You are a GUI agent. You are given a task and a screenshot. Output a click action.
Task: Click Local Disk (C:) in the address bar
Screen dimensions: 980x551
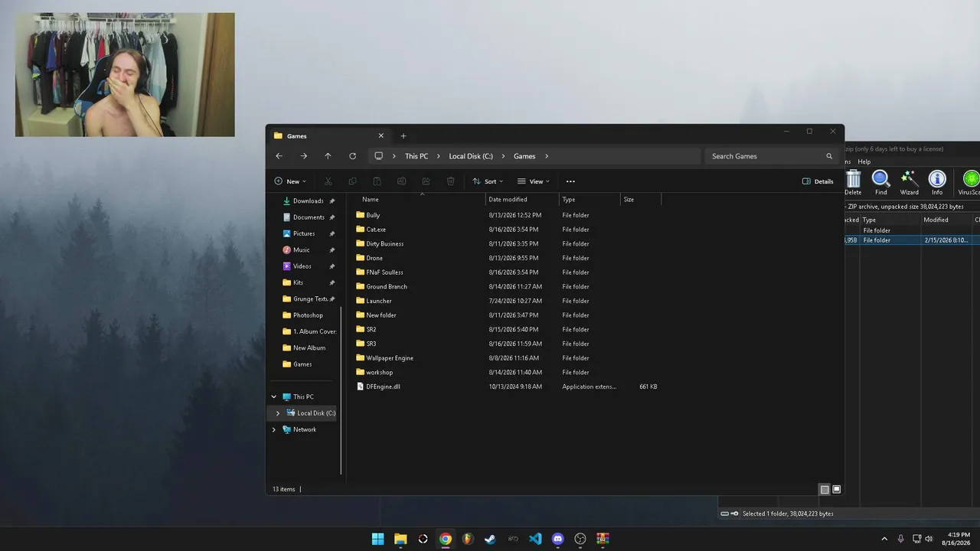click(x=471, y=156)
